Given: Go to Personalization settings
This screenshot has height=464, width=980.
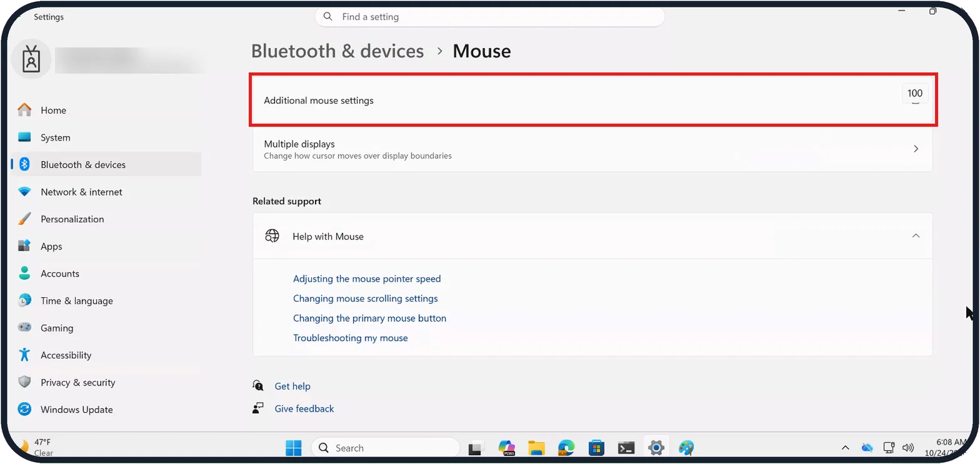Looking at the screenshot, I should (105, 219).
